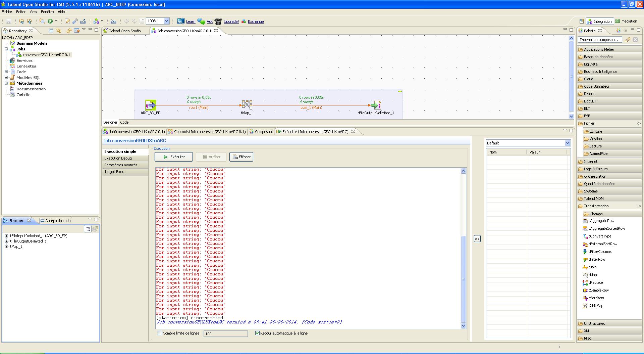Toggle Retour automatique à la ligne checkbox
644x354 pixels.
point(258,333)
